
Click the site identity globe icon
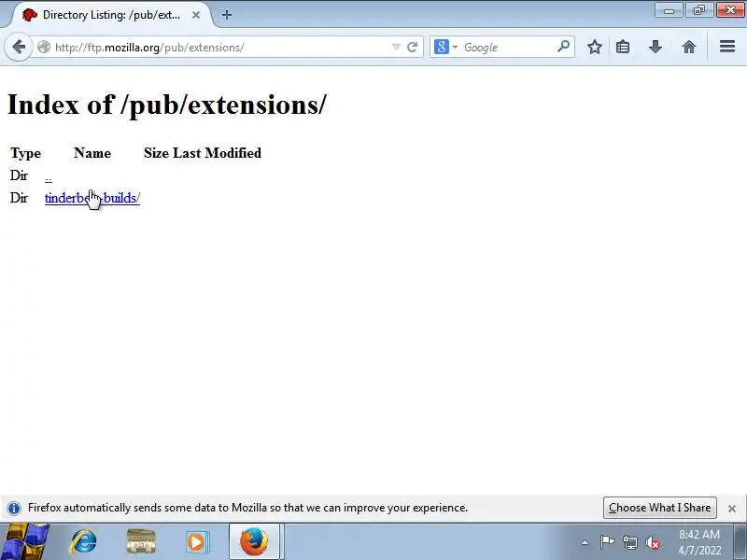[x=44, y=48]
